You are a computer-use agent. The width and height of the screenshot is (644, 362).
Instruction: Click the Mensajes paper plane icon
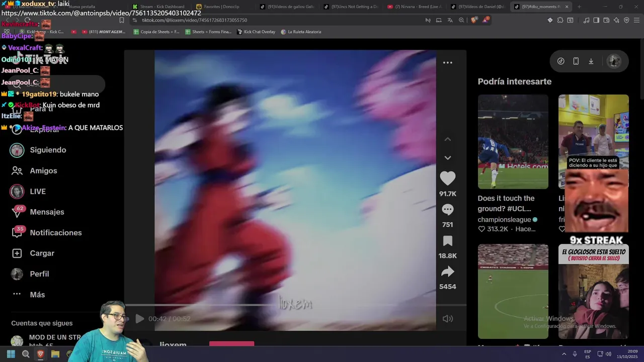17,213
